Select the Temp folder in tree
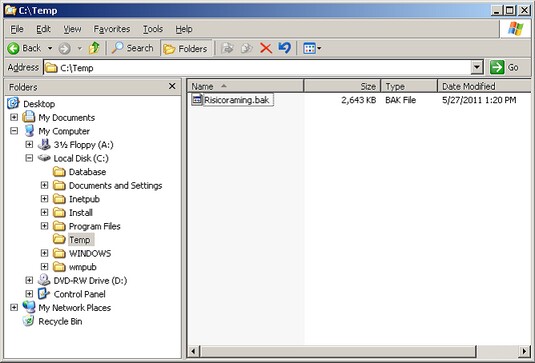The width and height of the screenshot is (535, 363). [x=80, y=239]
